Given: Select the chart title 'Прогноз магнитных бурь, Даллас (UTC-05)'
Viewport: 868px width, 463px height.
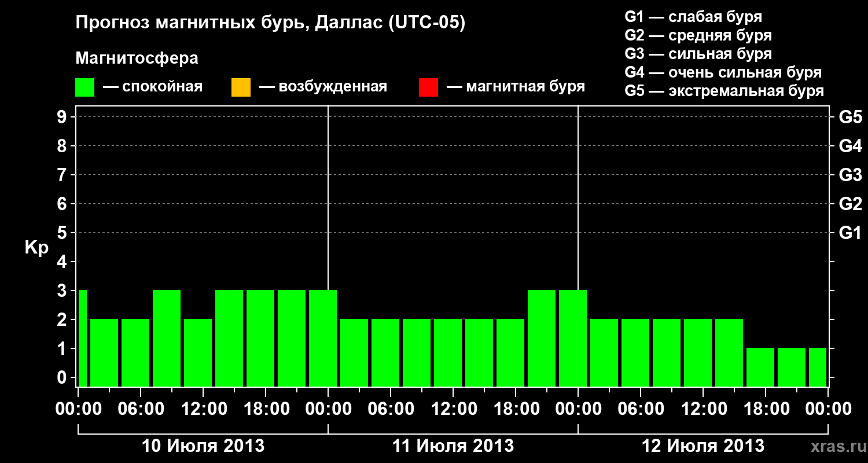Looking at the screenshot, I should point(270,23).
